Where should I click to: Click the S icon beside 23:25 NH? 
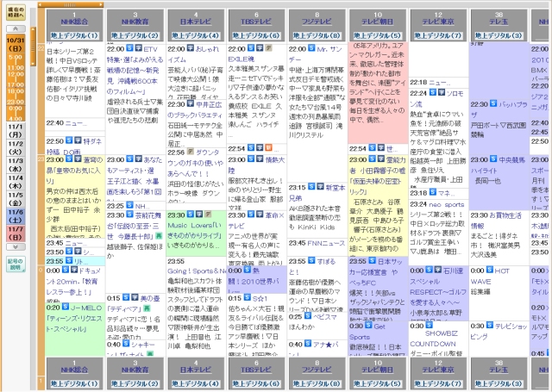(129, 205)
